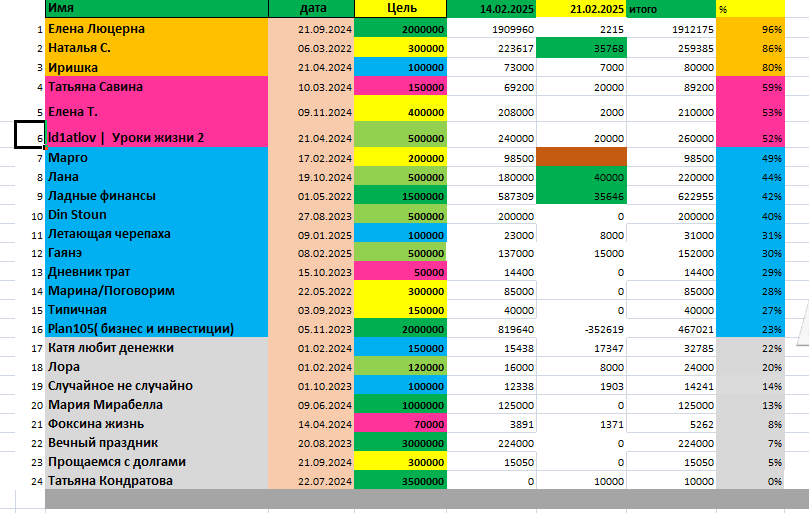Click the 'итого' header cell
The image size is (809, 513).
point(671,9)
